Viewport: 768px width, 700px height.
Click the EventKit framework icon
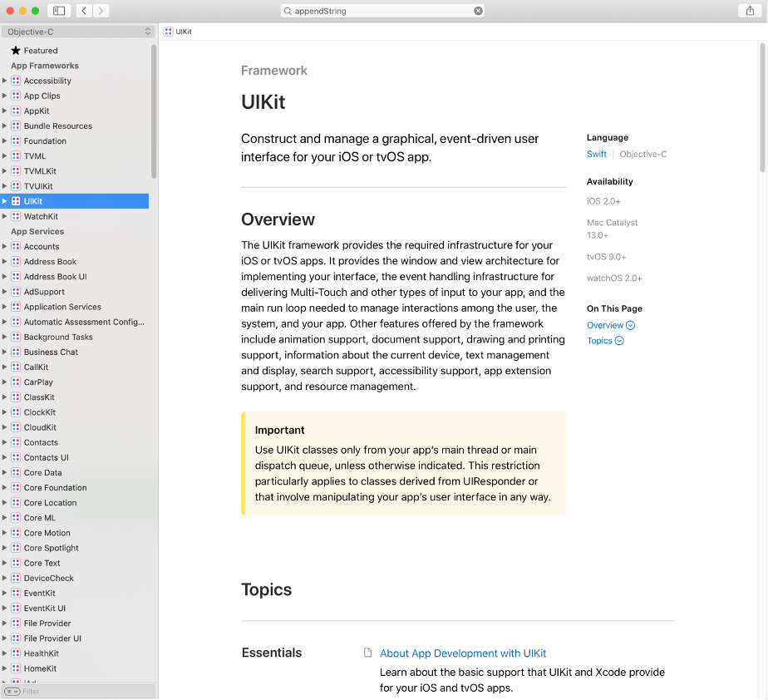pyautogui.click(x=16, y=594)
